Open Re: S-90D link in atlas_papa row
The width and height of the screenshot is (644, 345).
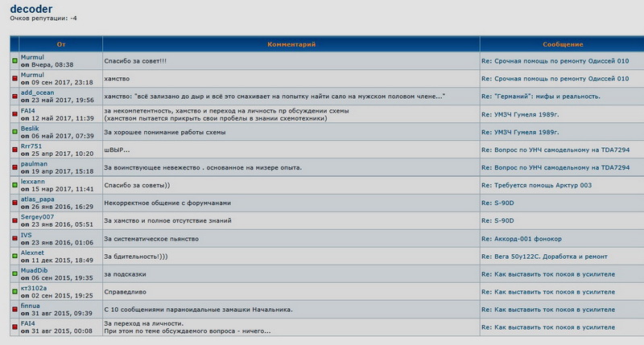[497, 203]
